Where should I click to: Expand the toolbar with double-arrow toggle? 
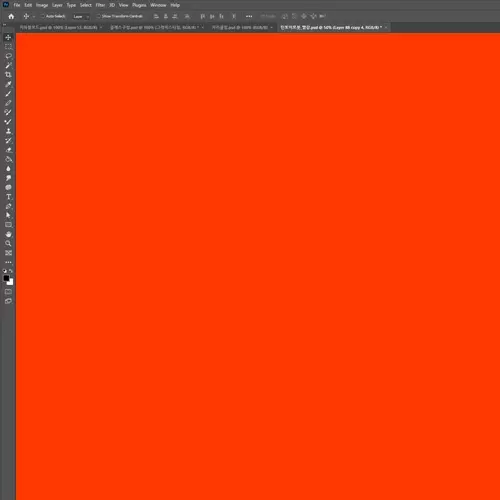pyautogui.click(x=4, y=25)
